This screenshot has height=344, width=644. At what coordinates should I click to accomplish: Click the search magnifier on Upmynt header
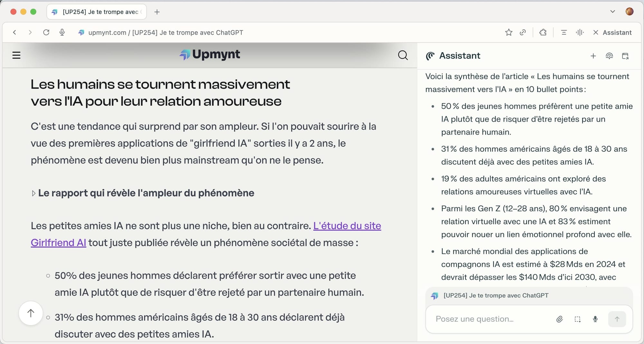[402, 55]
